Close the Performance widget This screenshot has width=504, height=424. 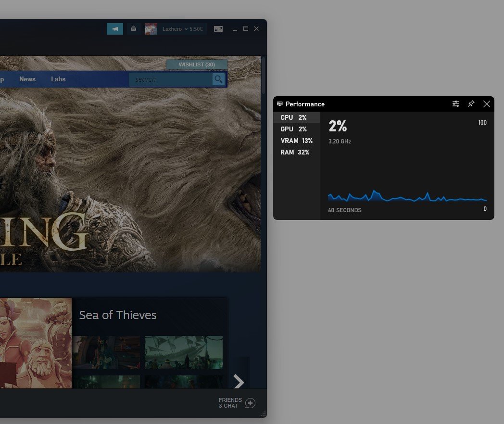[487, 104]
